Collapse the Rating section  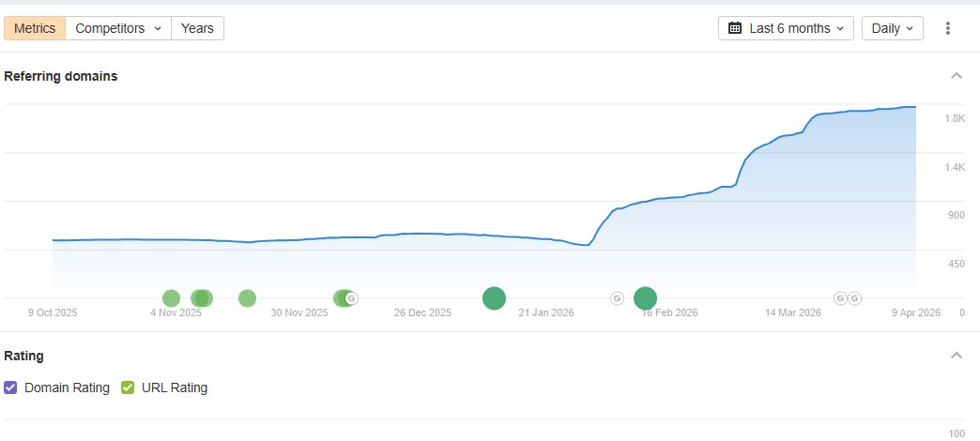click(x=956, y=356)
